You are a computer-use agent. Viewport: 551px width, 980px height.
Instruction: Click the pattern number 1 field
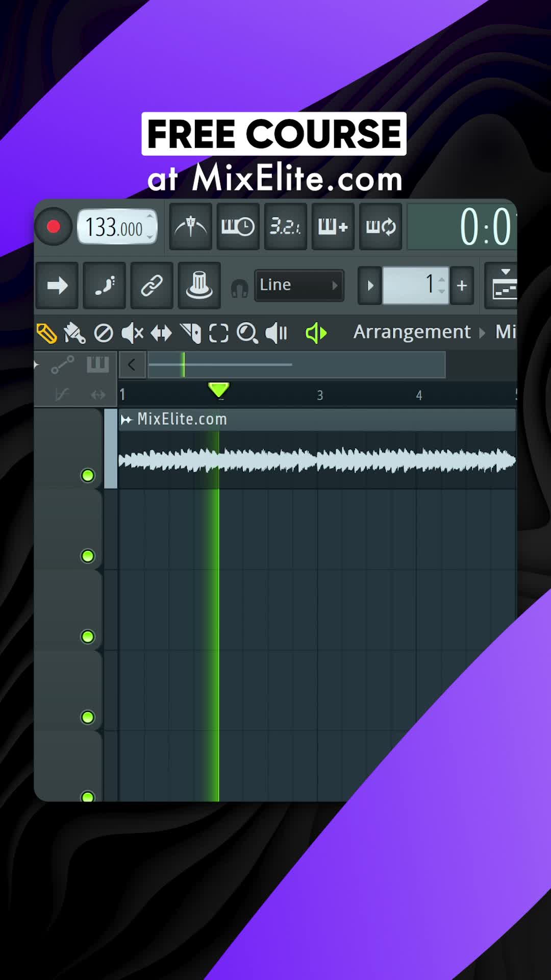pyautogui.click(x=415, y=285)
